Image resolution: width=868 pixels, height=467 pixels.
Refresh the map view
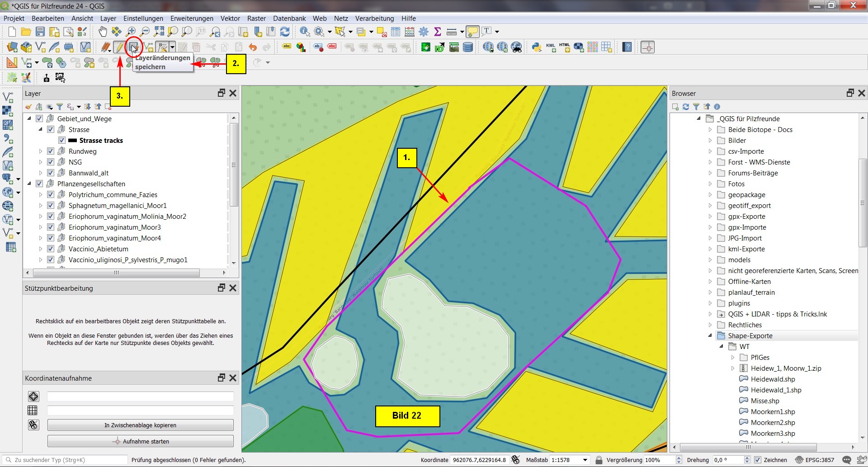tap(285, 31)
